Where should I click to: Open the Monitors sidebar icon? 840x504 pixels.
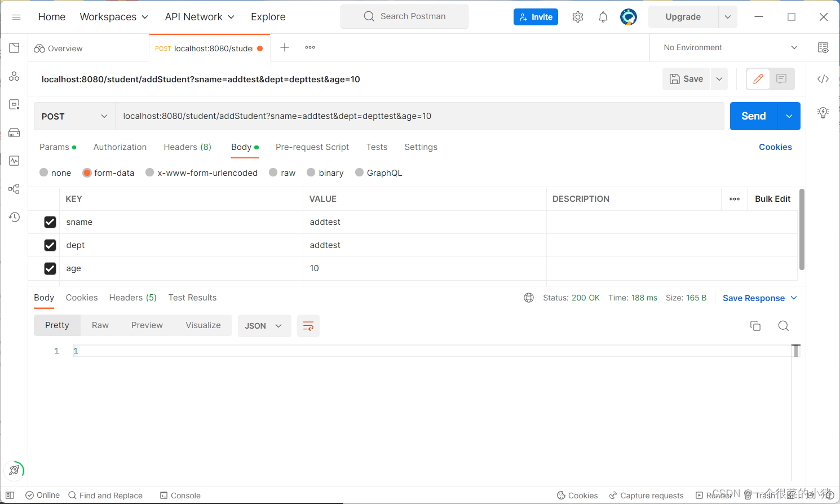tap(14, 161)
